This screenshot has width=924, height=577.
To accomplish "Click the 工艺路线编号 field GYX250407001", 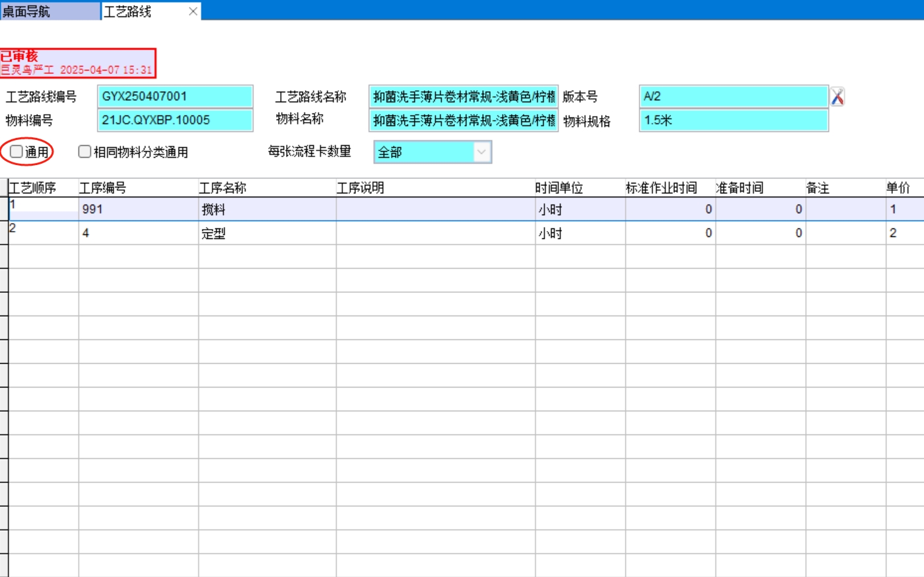I will pos(175,96).
